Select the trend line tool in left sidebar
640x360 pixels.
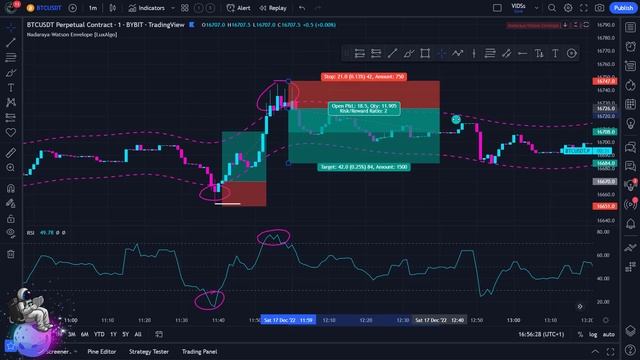point(11,42)
